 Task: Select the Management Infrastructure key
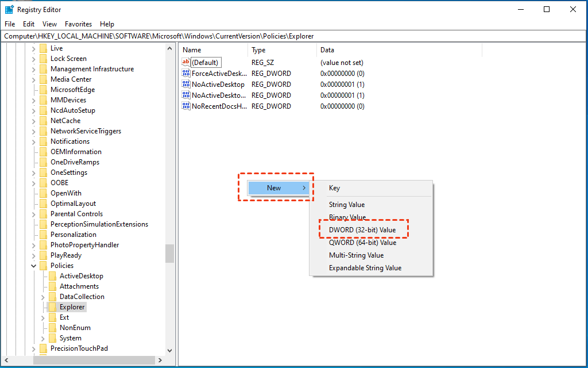(x=92, y=69)
